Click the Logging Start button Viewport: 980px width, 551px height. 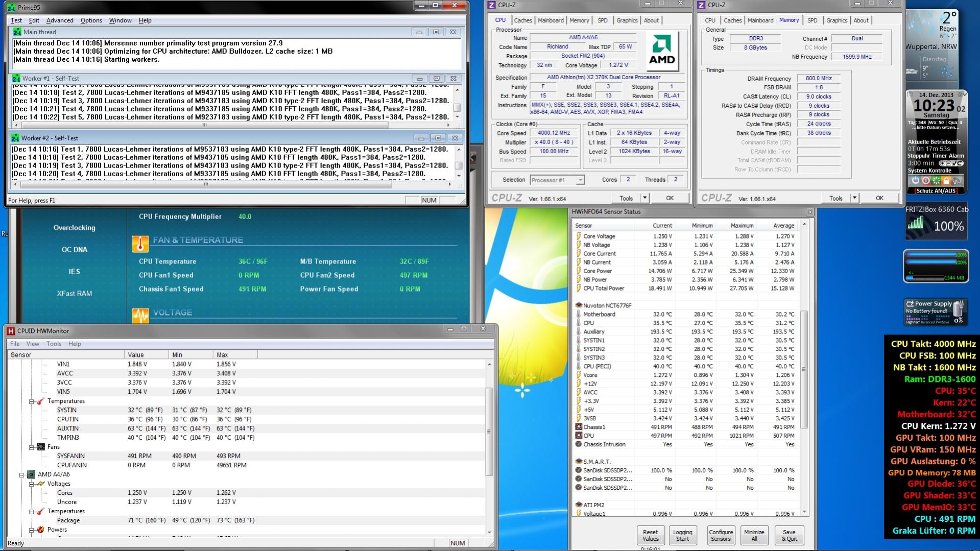point(682,535)
